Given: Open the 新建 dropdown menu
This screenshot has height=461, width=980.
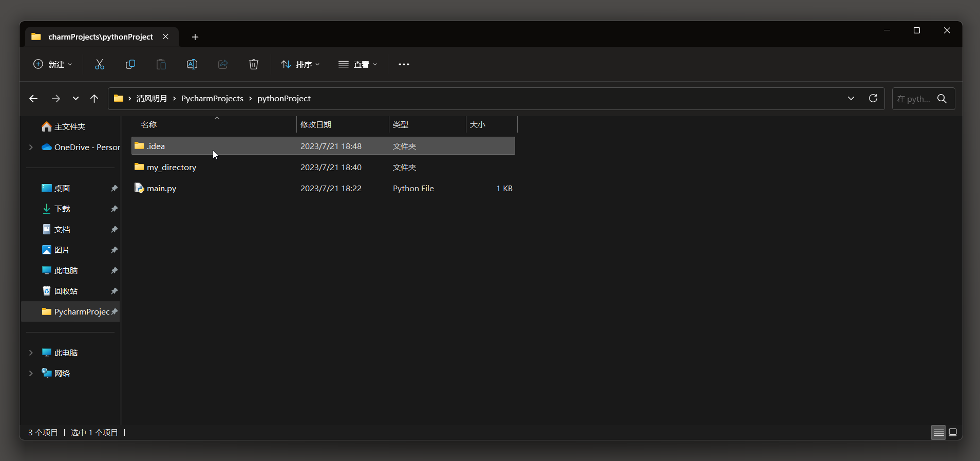Looking at the screenshot, I should [53, 64].
